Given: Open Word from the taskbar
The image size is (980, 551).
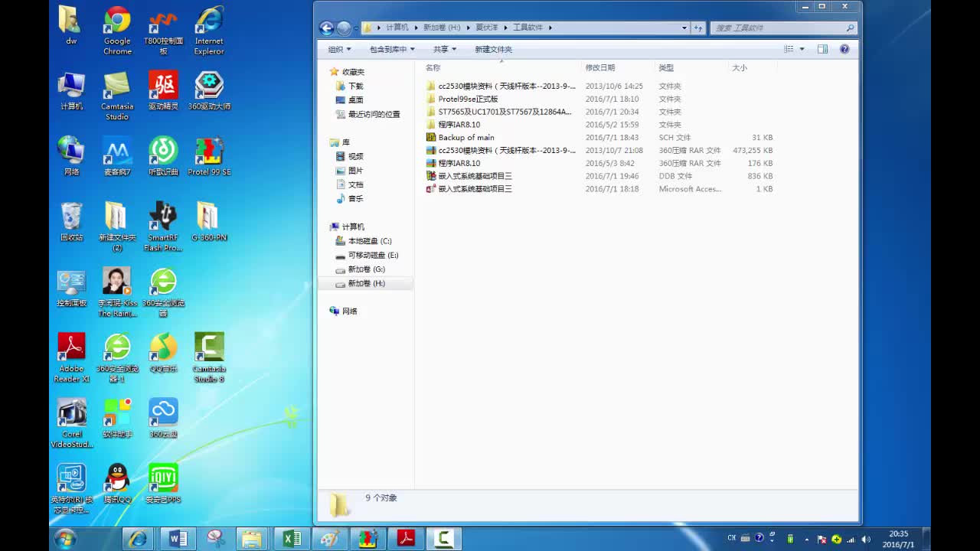Looking at the screenshot, I should pyautogui.click(x=178, y=539).
